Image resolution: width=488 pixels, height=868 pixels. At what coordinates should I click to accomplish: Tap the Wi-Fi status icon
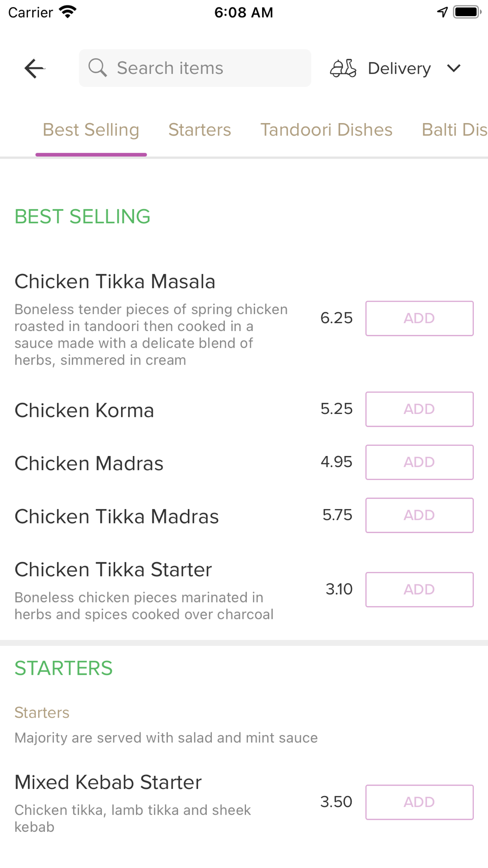coord(68,12)
